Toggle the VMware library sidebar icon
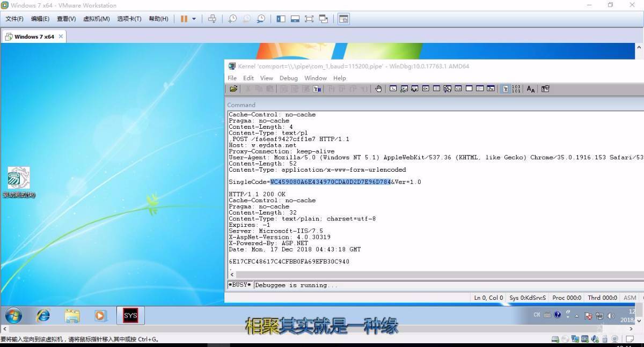Screen dimensions: 644x347 [281, 19]
